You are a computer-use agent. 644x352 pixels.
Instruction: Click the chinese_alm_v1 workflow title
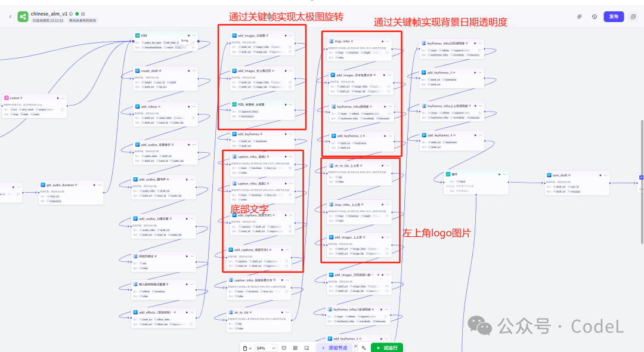(x=49, y=14)
